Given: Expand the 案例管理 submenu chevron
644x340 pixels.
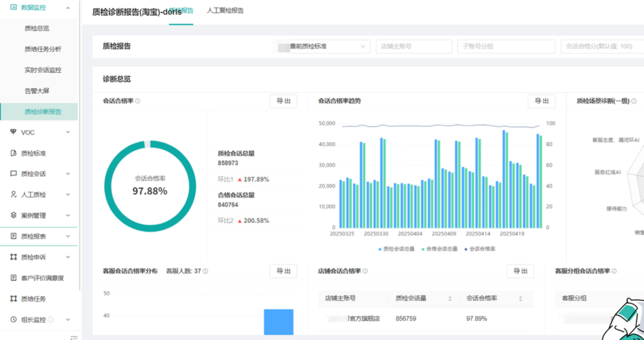Looking at the screenshot, I should [x=68, y=215].
